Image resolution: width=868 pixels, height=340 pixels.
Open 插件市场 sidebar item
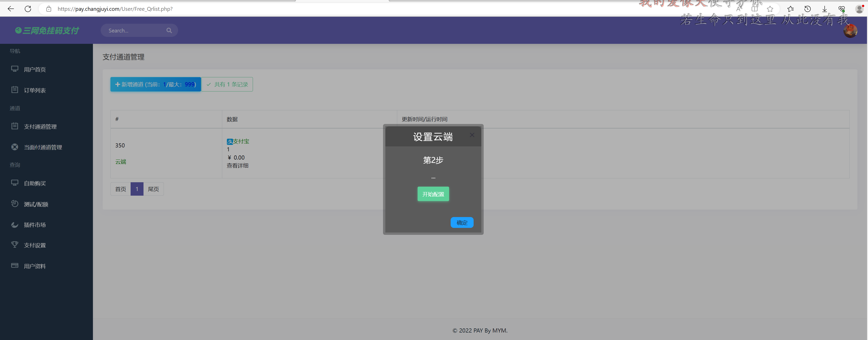pos(35,225)
